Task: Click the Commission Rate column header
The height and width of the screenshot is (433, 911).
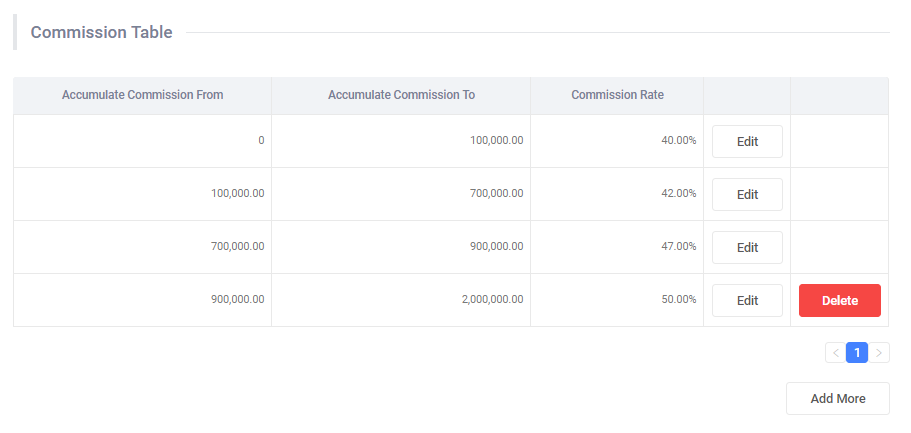Action: pos(617,96)
